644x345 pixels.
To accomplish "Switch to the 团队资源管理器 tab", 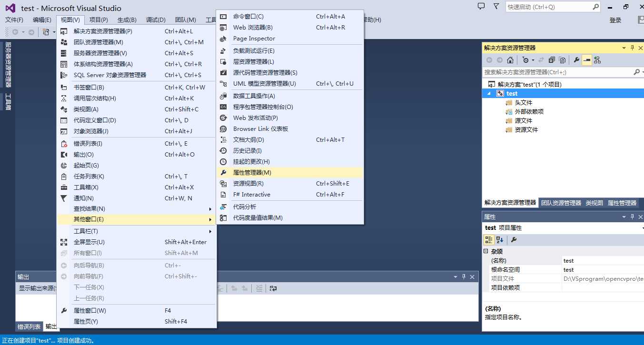I will click(x=561, y=203).
